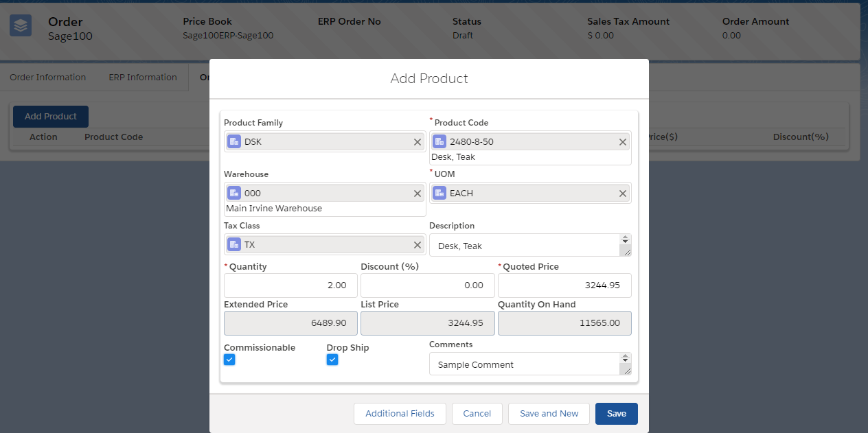The image size is (868, 433).
Task: Click the Sales Tax Amount $ 0.00 value
Action: coord(601,36)
